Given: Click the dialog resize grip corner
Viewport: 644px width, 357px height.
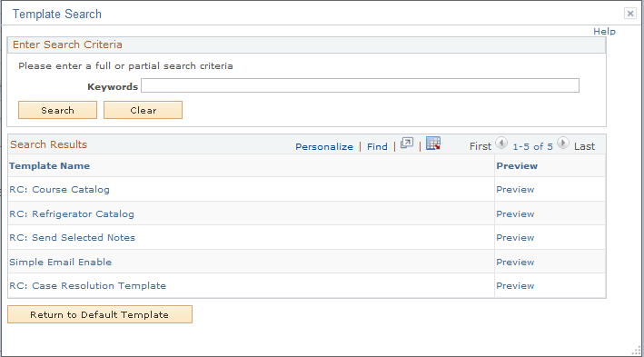Looking at the screenshot, I should pyautogui.click(x=636, y=351).
